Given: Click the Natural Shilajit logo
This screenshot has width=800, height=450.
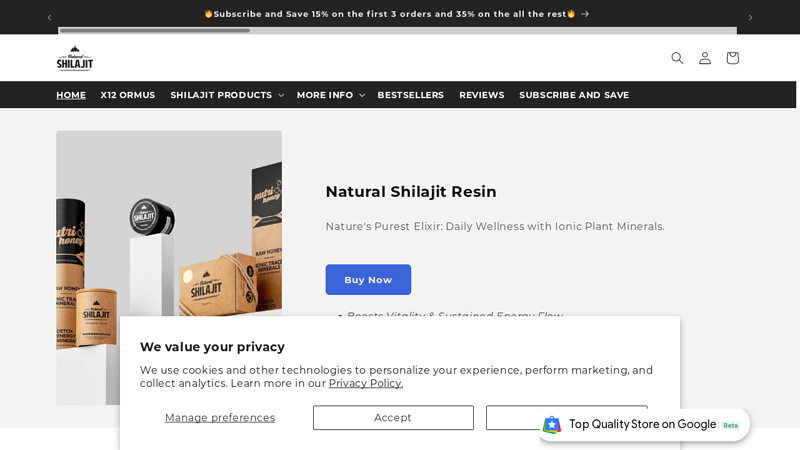Looking at the screenshot, I should pyautogui.click(x=74, y=58).
